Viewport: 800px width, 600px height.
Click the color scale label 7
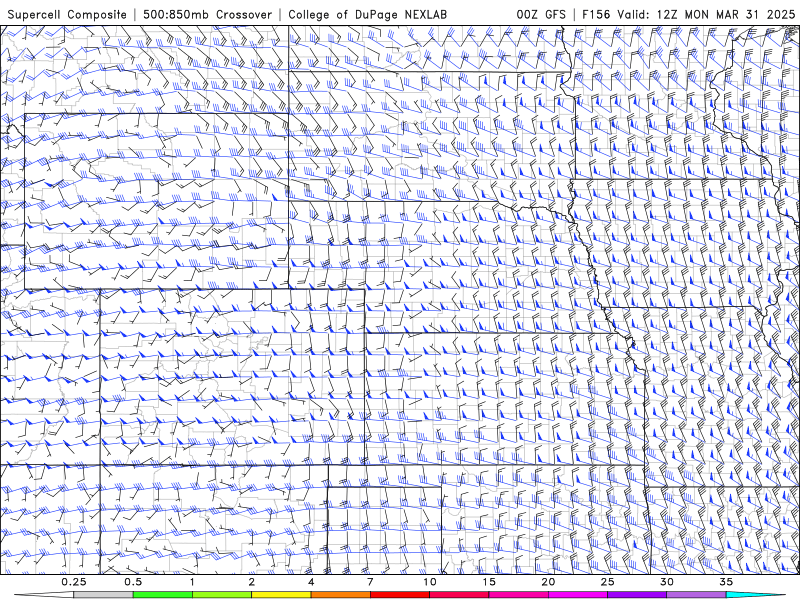coord(370,582)
